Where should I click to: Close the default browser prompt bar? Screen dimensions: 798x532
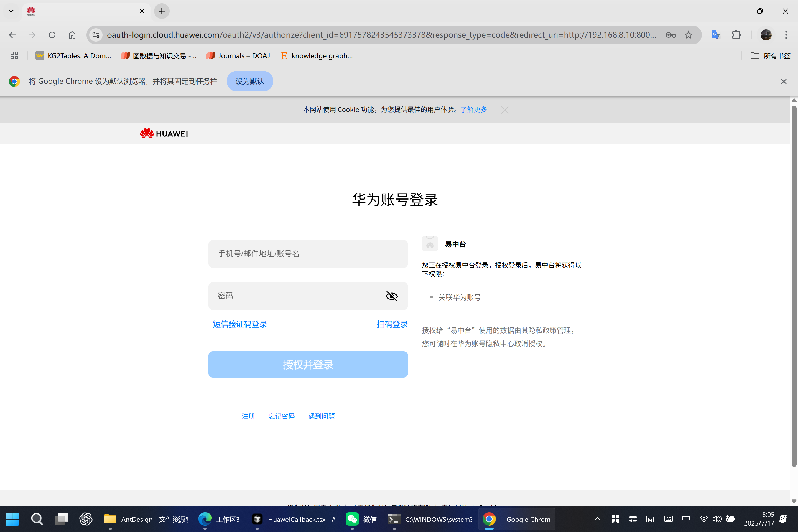tap(783, 82)
